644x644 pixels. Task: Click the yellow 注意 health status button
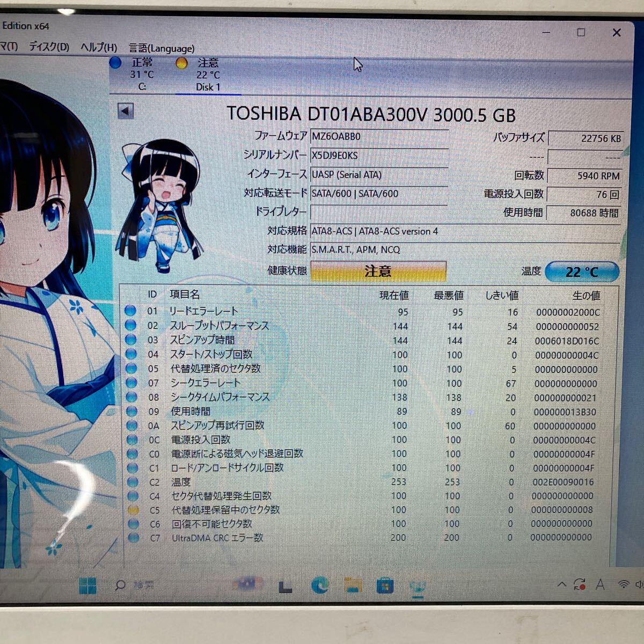pos(378,271)
